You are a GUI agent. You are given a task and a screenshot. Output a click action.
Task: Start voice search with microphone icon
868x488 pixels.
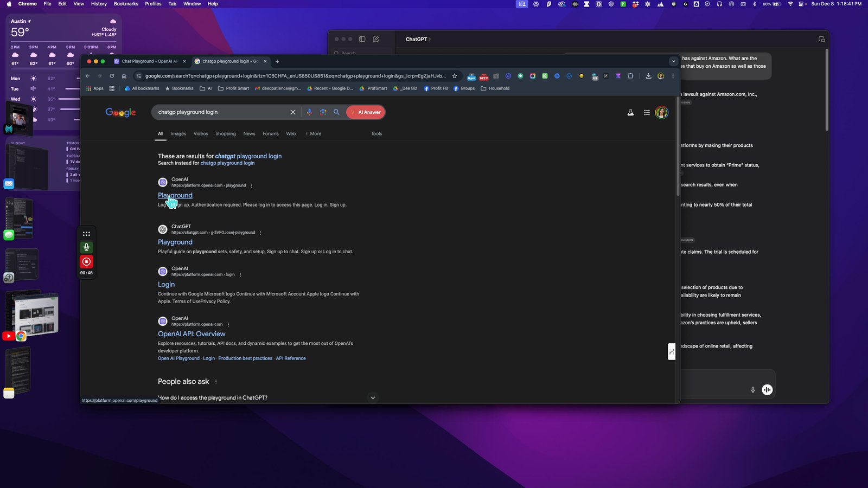point(309,112)
